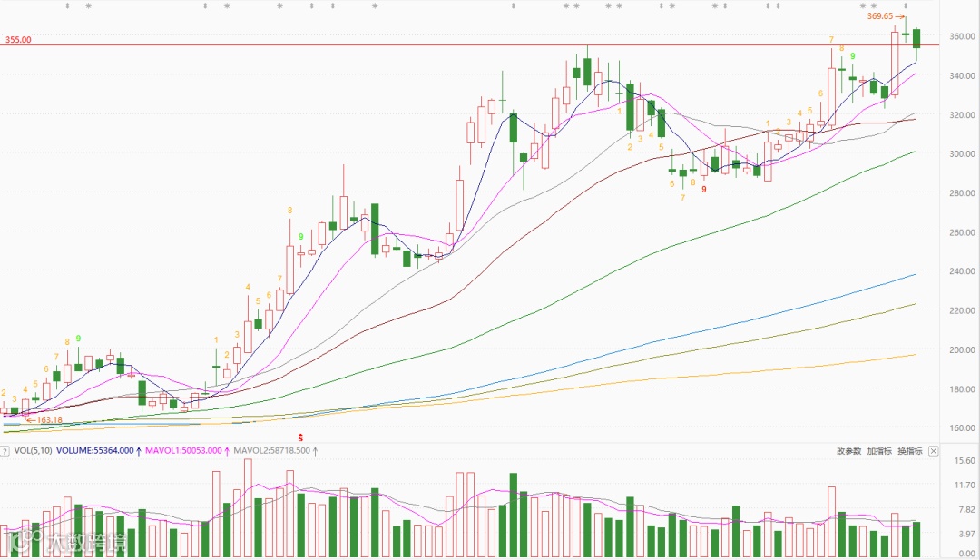The height and width of the screenshot is (560, 980).
Task: Click the 360.00 price axis label
Action: (963, 36)
